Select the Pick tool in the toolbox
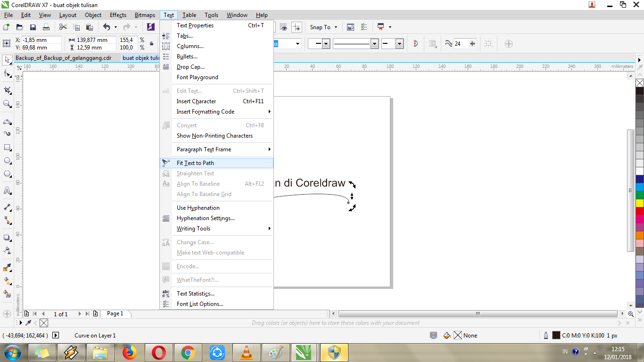 pyautogui.click(x=7, y=59)
